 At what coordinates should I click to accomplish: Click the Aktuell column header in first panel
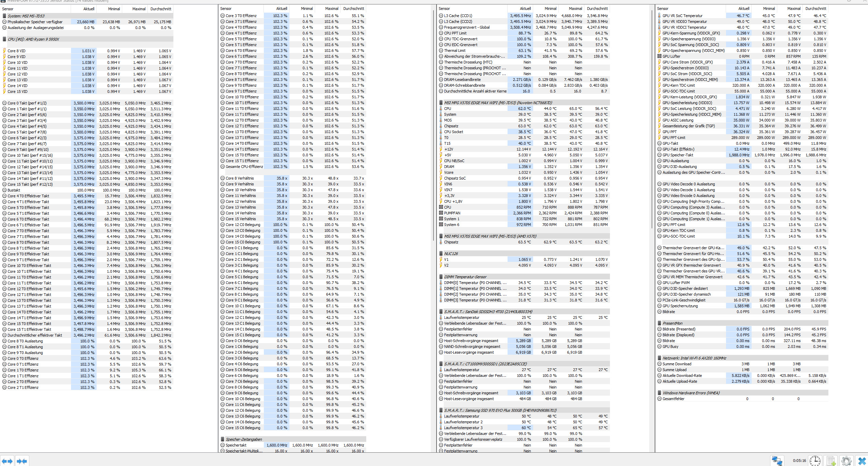(89, 9)
